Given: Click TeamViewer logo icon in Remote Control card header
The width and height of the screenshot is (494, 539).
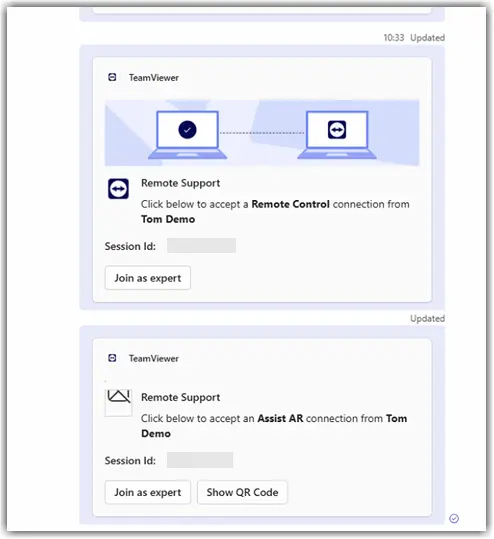Looking at the screenshot, I should 112,77.
